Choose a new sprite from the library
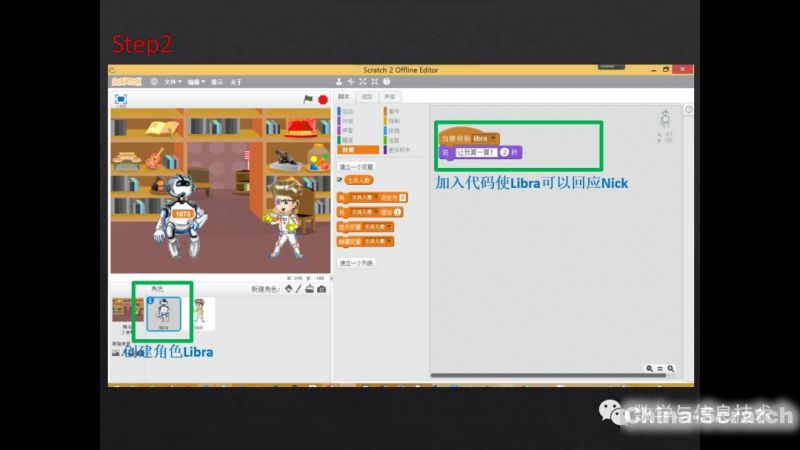Image resolution: width=800 pixels, height=450 pixels. coord(288,289)
